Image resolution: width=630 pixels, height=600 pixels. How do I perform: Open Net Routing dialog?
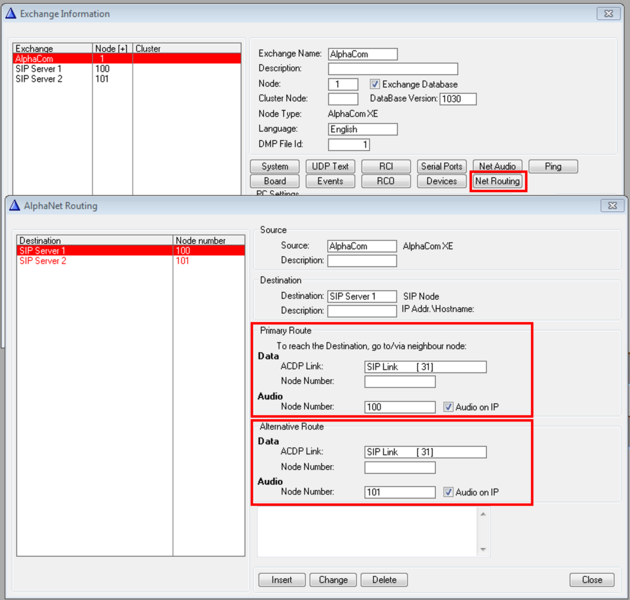click(497, 181)
